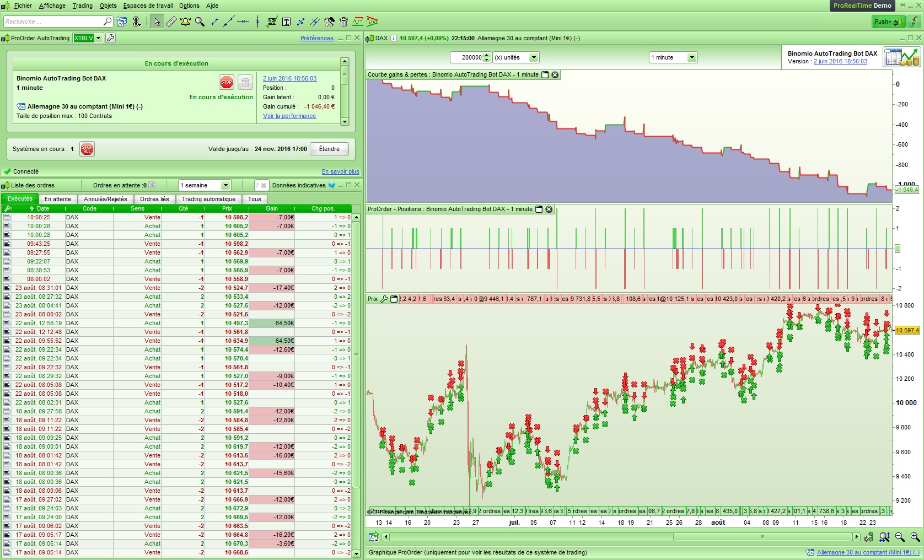The width and height of the screenshot is (924, 560).
Task: Open the 1 minute timeframe dropdown
Action: click(691, 57)
